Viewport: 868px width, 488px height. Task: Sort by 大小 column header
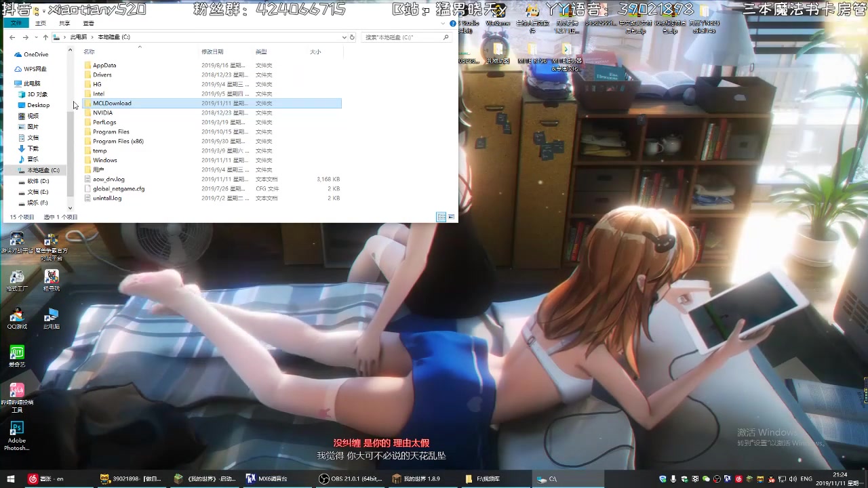coord(315,52)
